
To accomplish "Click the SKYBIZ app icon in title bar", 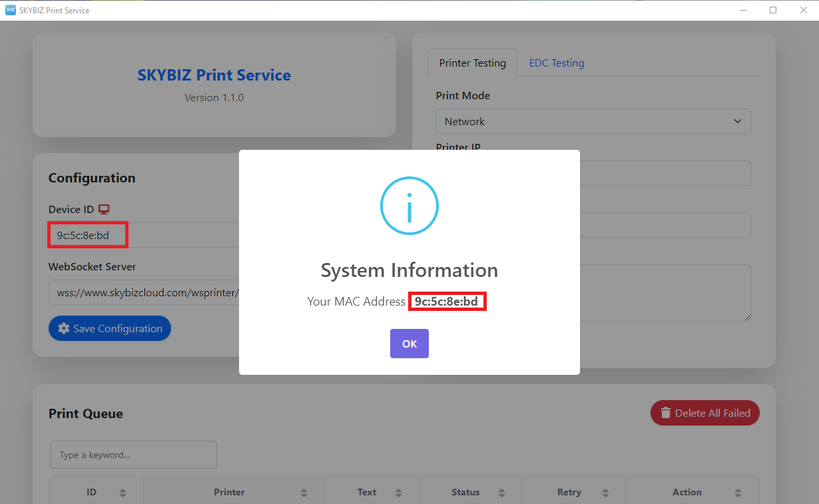I will pyautogui.click(x=10, y=10).
